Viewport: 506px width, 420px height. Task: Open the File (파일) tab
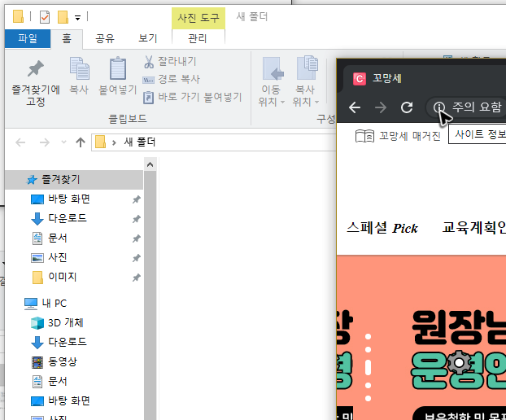click(x=28, y=38)
